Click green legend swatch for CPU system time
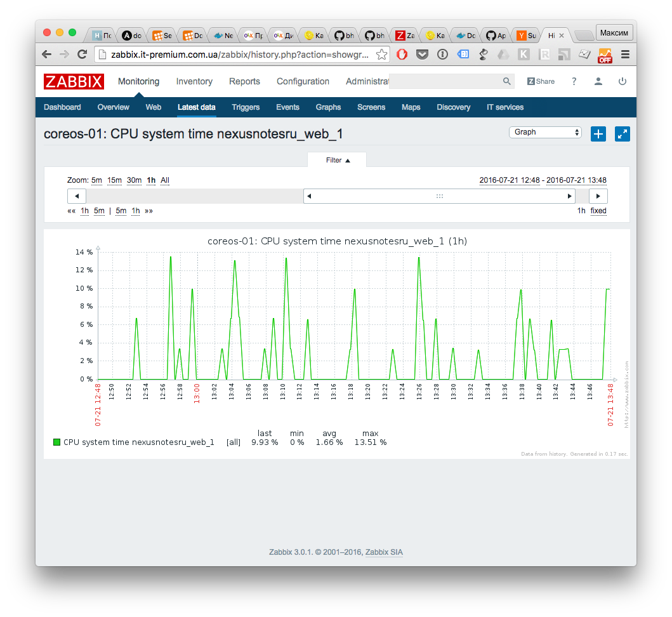 [56, 442]
